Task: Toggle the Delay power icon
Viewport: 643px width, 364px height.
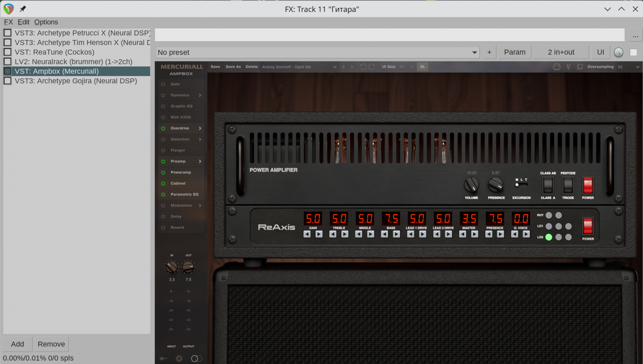Action: click(x=163, y=216)
